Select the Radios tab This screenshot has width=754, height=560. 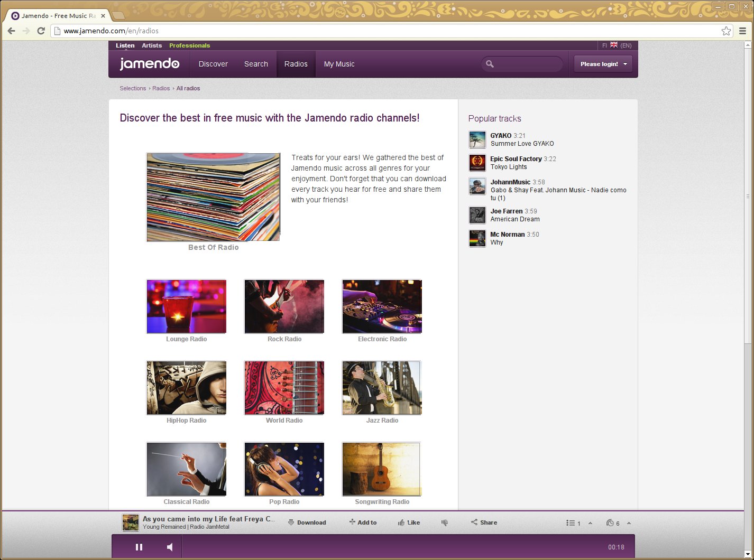tap(296, 64)
